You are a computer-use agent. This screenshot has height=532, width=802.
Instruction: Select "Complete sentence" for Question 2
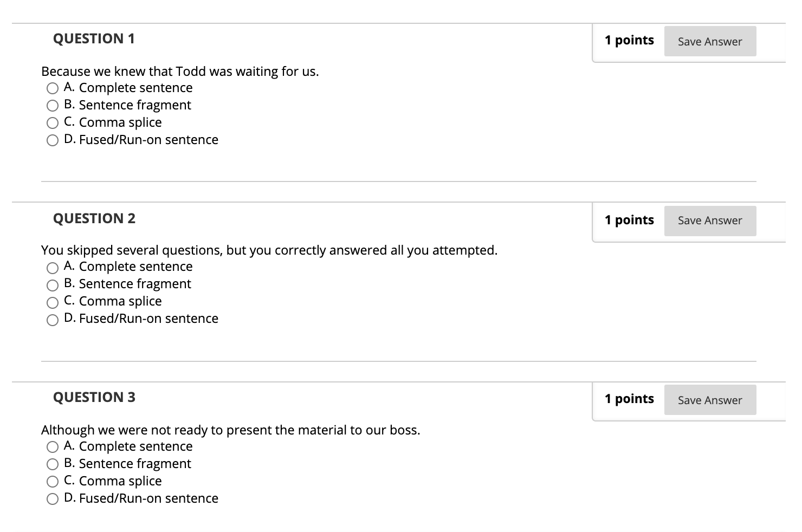(53, 268)
